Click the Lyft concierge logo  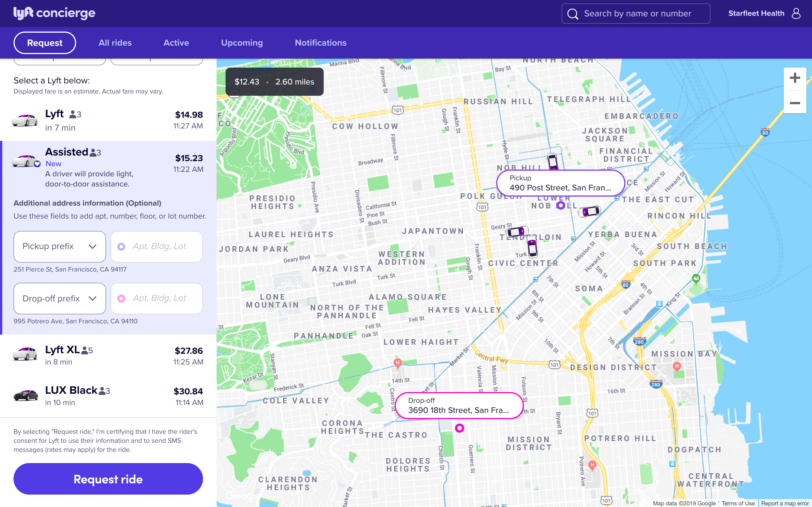(x=54, y=13)
